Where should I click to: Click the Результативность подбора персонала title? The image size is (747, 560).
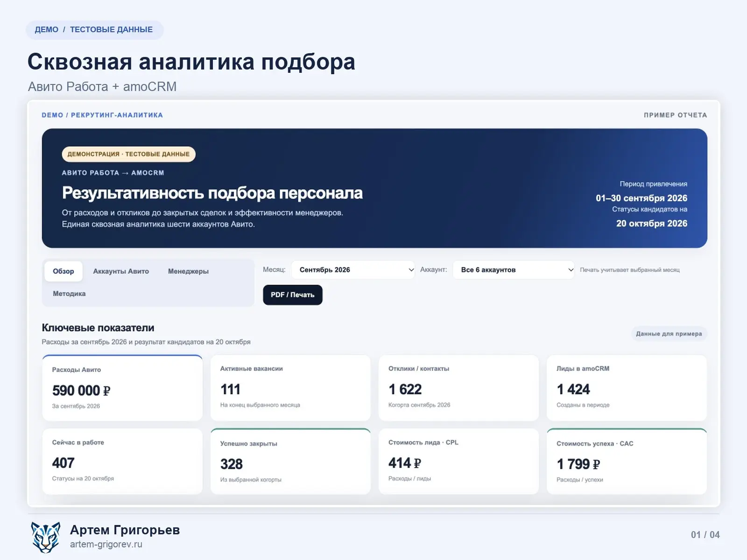tap(212, 193)
